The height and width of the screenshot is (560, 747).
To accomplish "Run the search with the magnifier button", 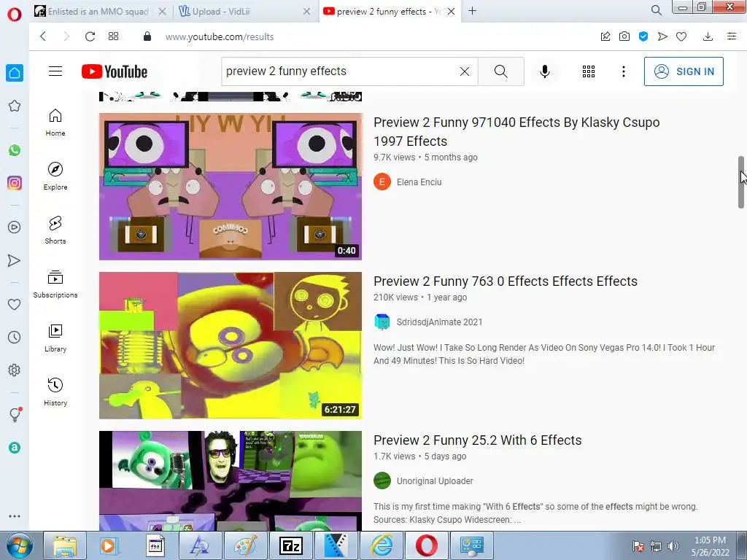I will pos(500,71).
